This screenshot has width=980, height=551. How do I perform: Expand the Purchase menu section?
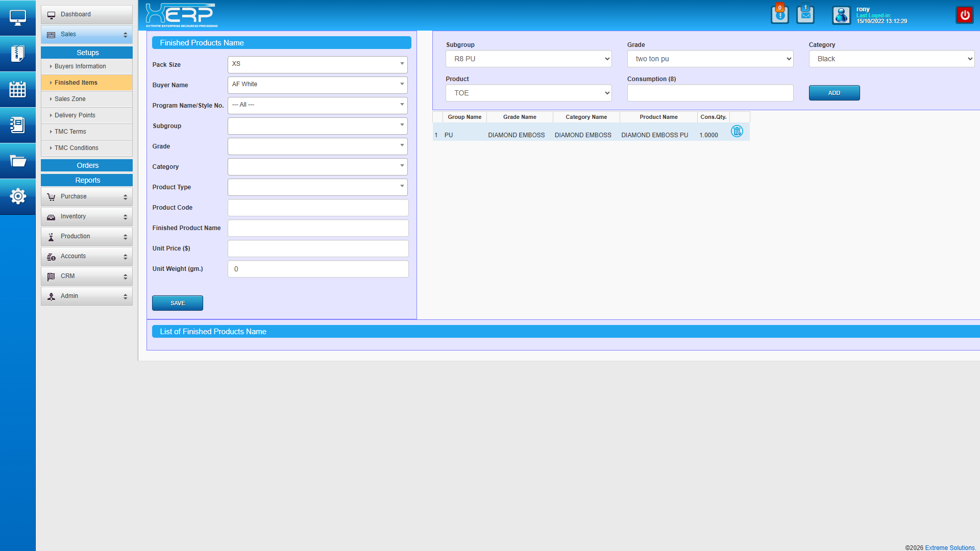click(87, 196)
